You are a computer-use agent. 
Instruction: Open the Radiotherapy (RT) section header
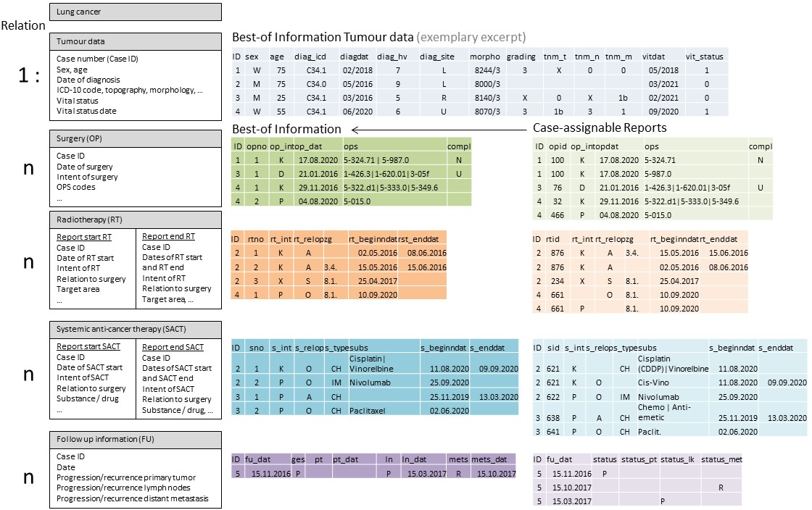(x=136, y=220)
